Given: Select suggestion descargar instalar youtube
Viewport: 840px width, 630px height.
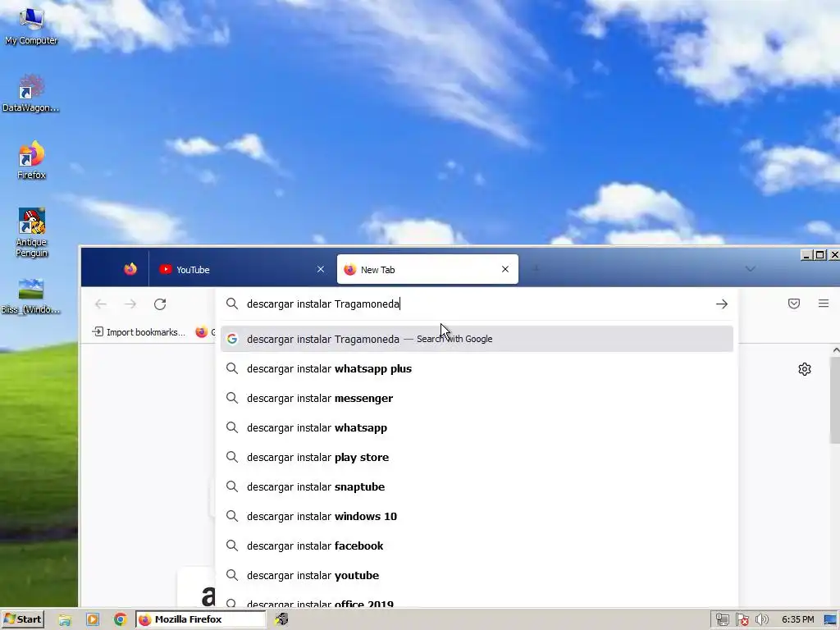Looking at the screenshot, I should pos(477,575).
